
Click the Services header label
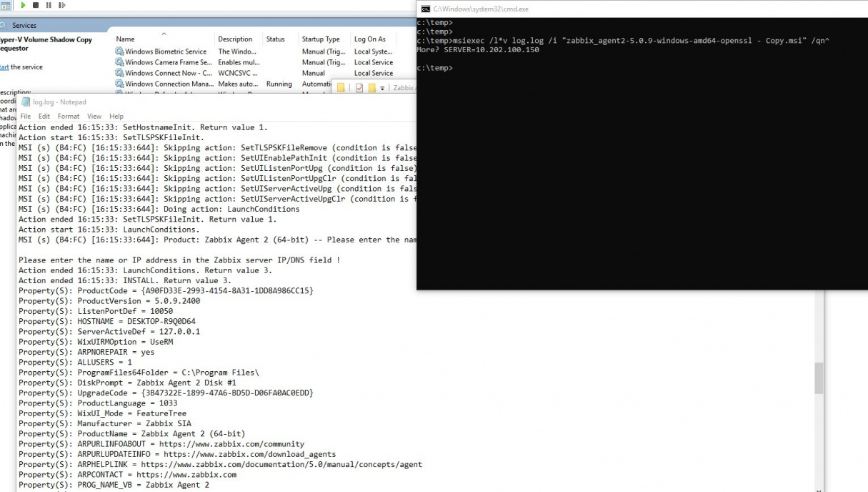point(24,26)
